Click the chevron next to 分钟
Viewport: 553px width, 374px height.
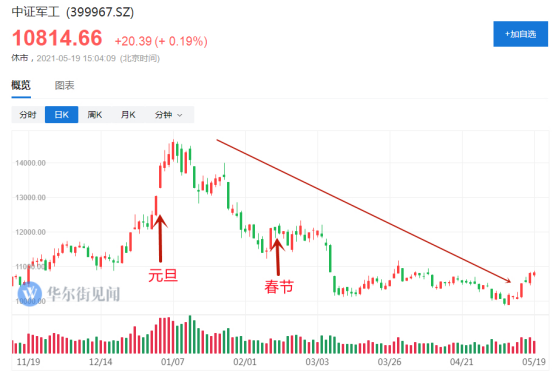coord(180,115)
